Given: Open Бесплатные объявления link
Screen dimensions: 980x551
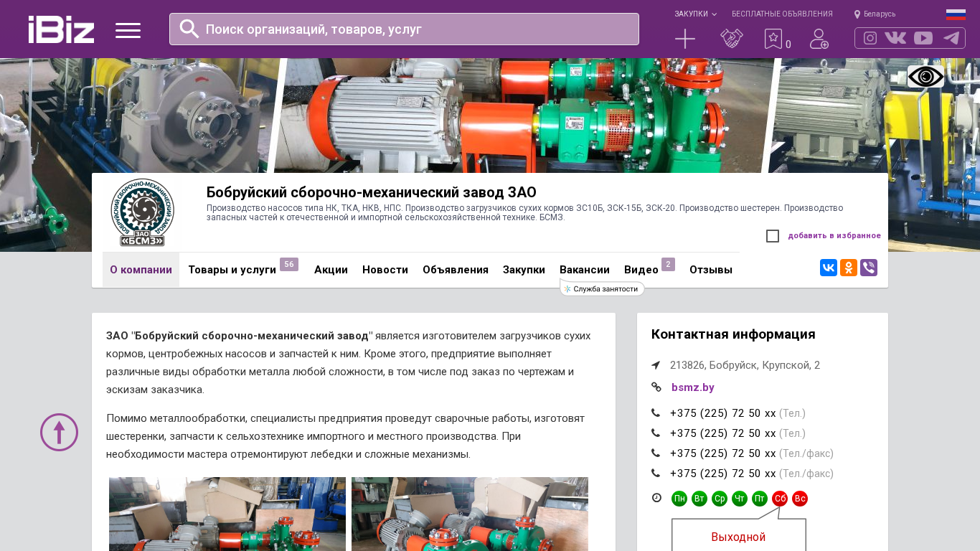Looking at the screenshot, I should tap(782, 14).
